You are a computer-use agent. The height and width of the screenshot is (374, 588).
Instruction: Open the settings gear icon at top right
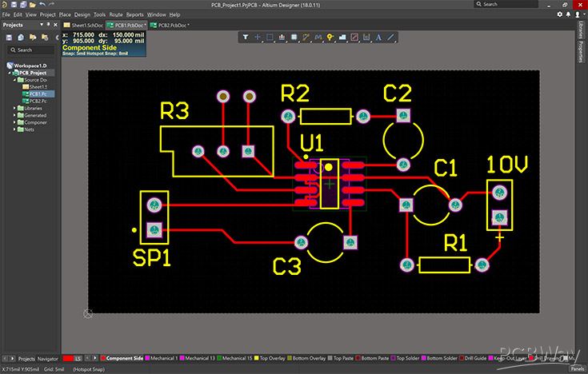click(x=560, y=14)
